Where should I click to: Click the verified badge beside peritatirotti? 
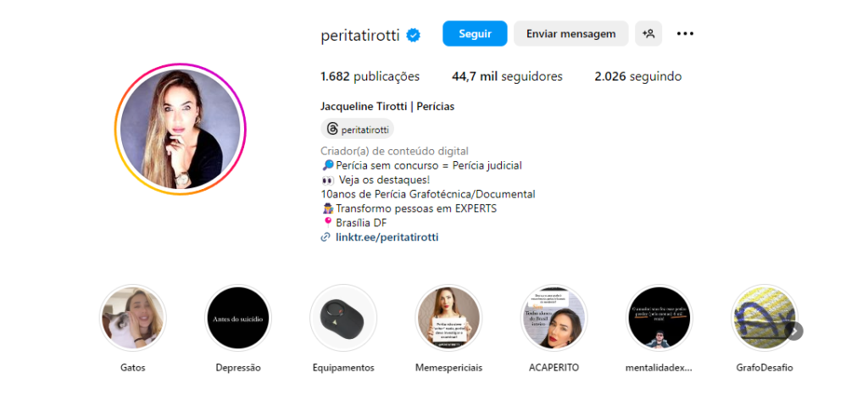pyautogui.click(x=413, y=35)
